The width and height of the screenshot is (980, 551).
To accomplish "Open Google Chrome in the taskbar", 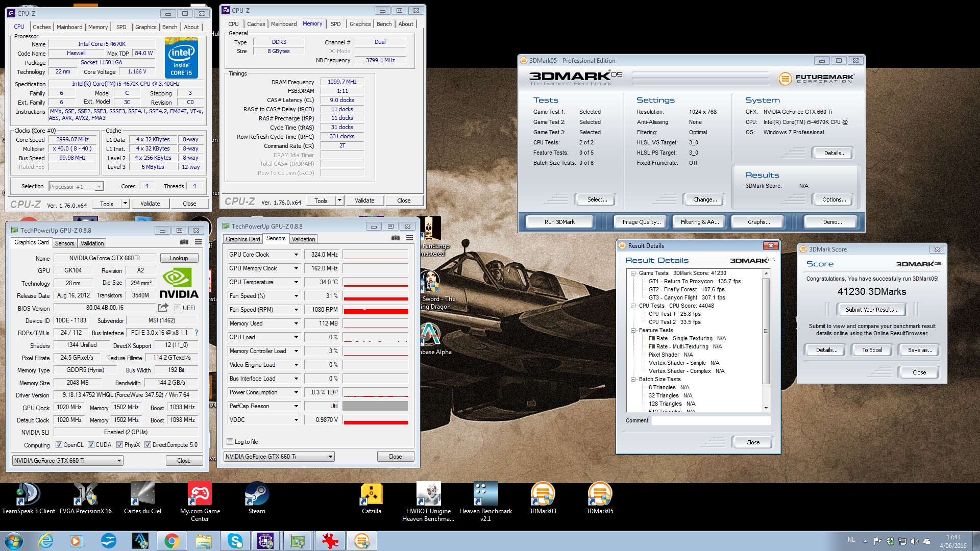I will [172, 541].
